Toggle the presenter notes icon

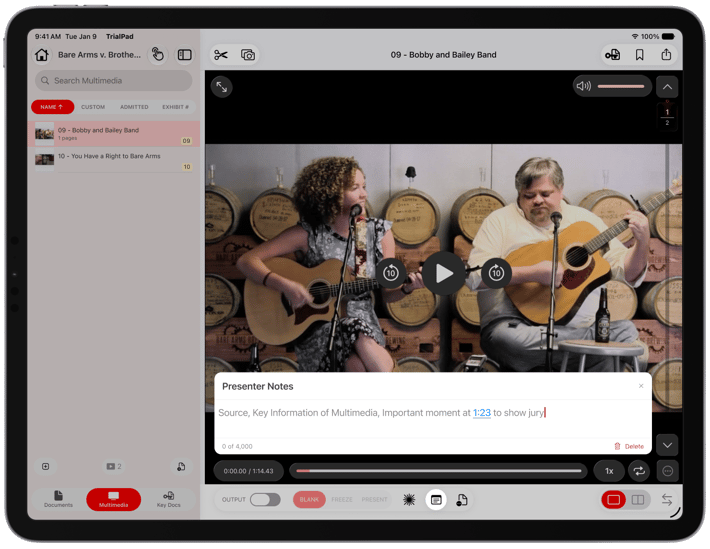point(436,500)
